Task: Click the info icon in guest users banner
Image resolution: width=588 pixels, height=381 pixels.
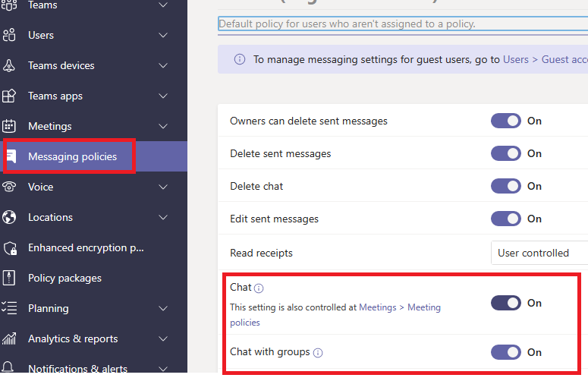Action: coord(240,59)
